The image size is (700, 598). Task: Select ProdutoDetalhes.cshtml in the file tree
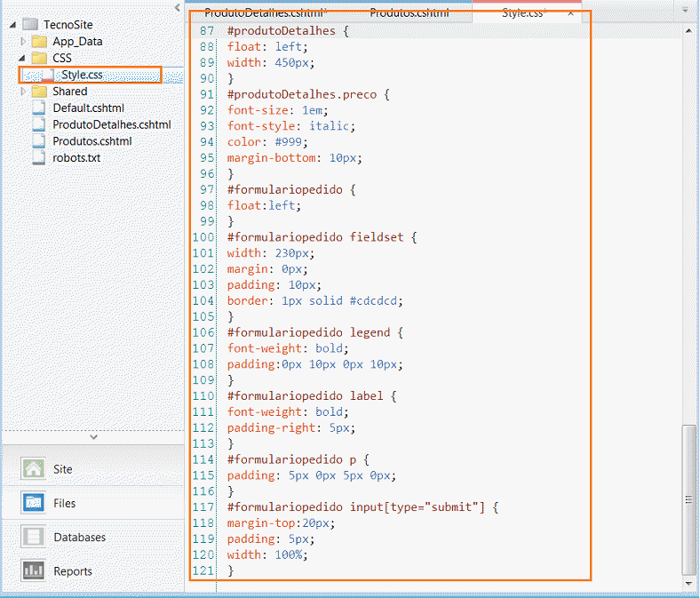click(112, 124)
